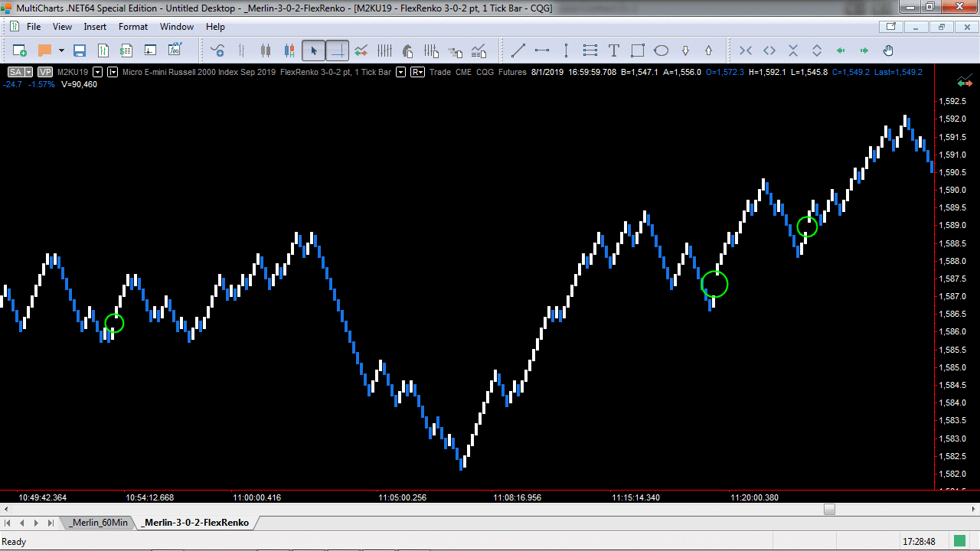Open the green Scanner window icon
Image resolution: width=980 pixels, height=551 pixels.
click(x=103, y=51)
